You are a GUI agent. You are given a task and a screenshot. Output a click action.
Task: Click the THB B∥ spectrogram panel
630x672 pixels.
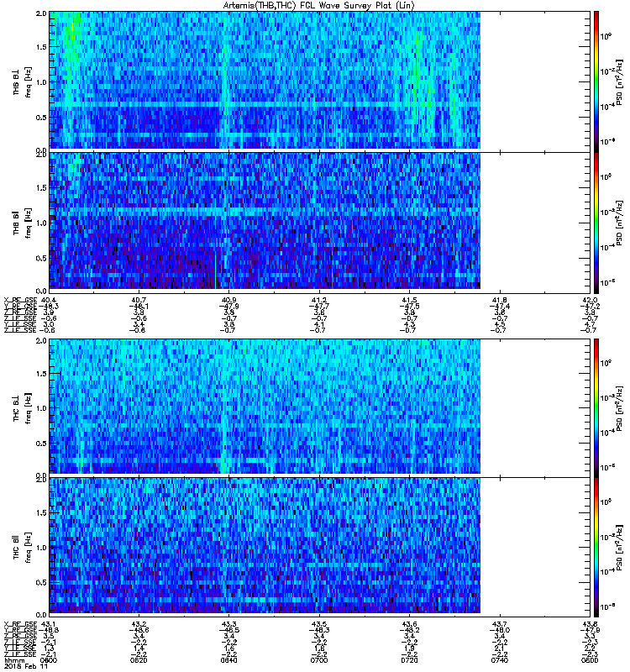319,223
